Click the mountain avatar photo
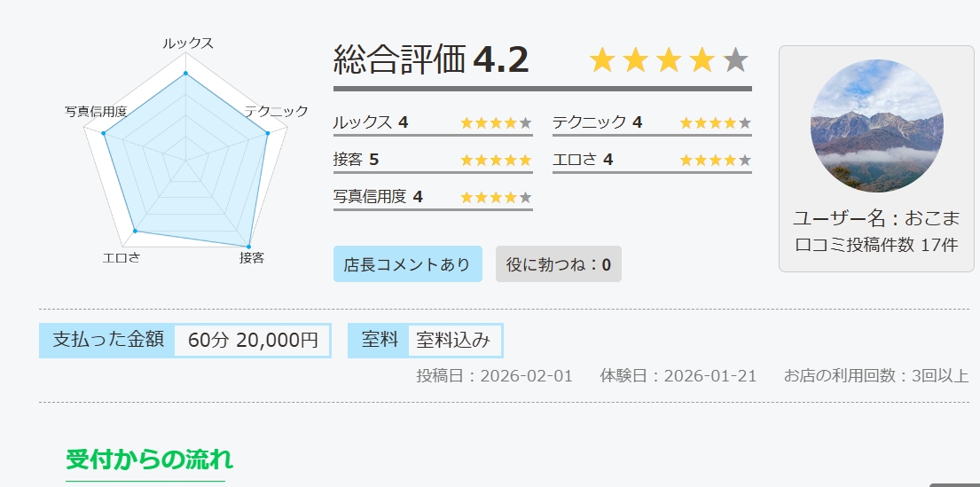 click(876, 126)
